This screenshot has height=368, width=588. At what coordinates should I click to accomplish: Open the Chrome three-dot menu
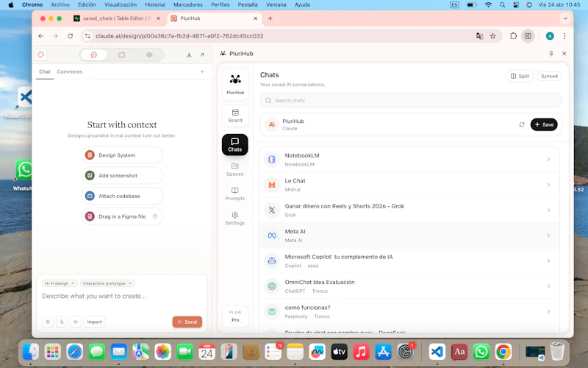coord(564,36)
